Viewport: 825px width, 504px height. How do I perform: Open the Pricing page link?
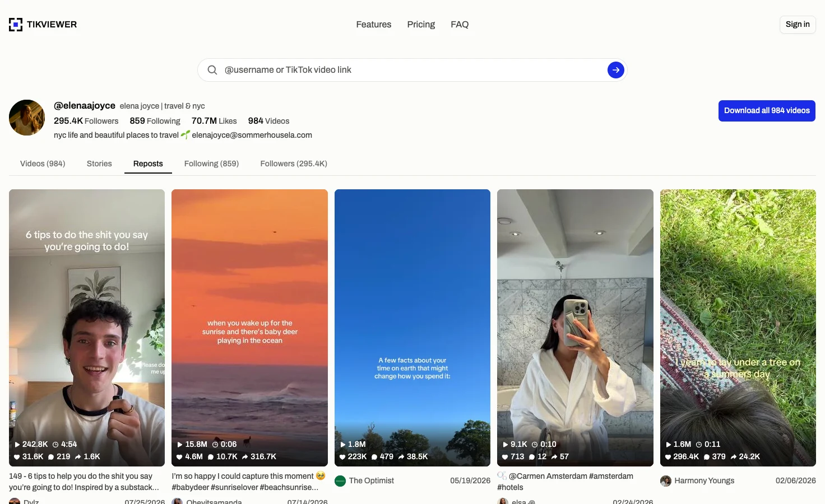(421, 25)
